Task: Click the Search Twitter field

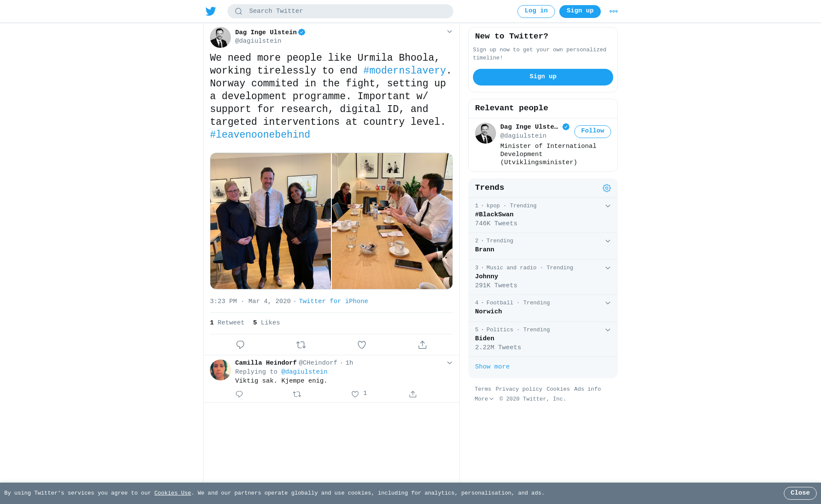Action: [340, 12]
